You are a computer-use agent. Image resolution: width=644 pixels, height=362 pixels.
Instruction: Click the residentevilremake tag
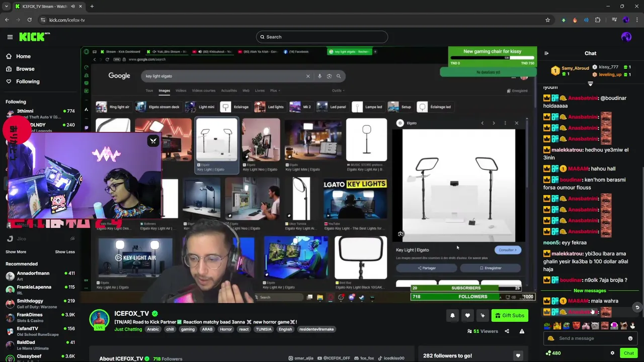(x=316, y=329)
